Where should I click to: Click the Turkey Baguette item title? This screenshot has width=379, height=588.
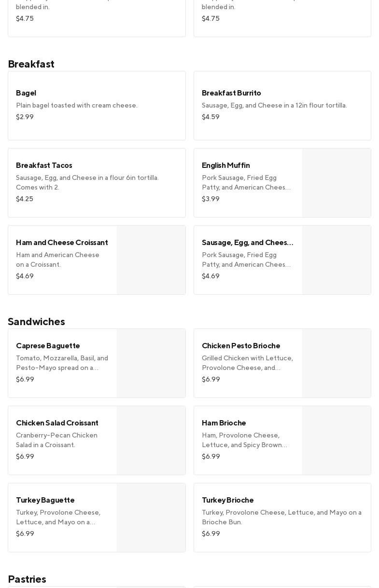45,500
